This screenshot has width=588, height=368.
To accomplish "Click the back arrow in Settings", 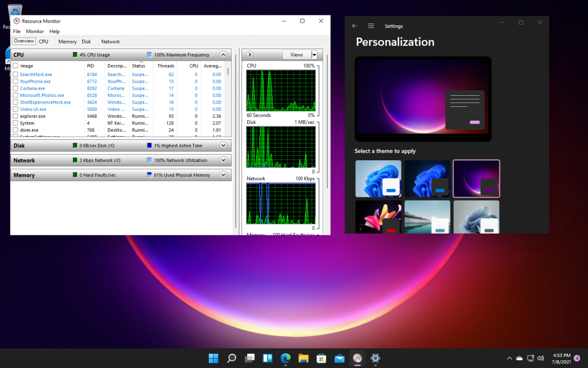I will pos(355,25).
